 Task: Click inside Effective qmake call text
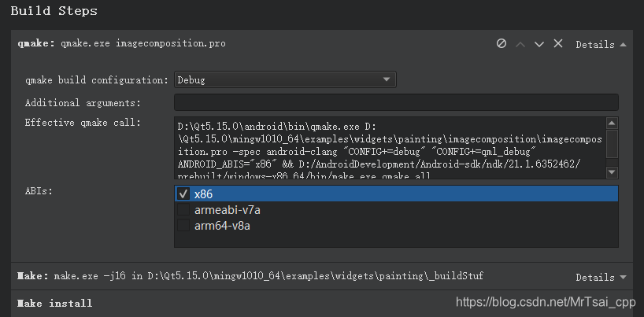click(389, 147)
